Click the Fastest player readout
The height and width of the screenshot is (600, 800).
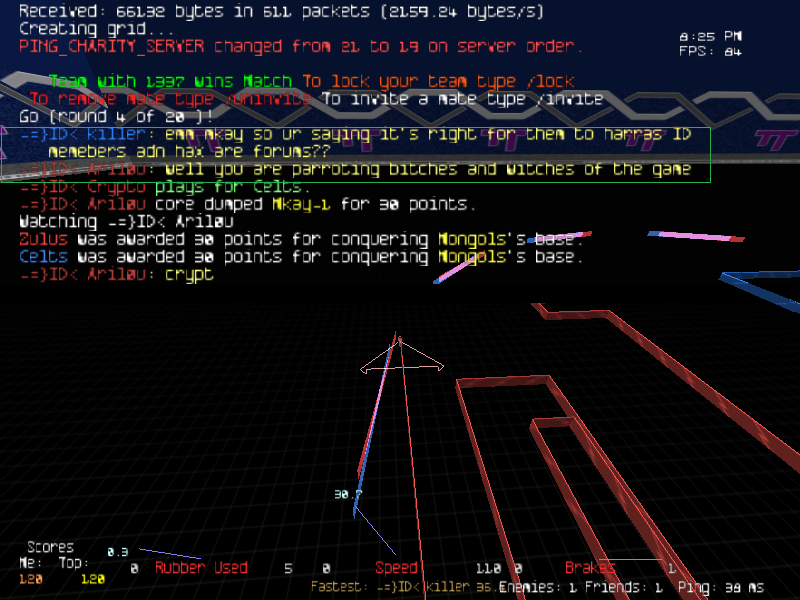pos(402,587)
